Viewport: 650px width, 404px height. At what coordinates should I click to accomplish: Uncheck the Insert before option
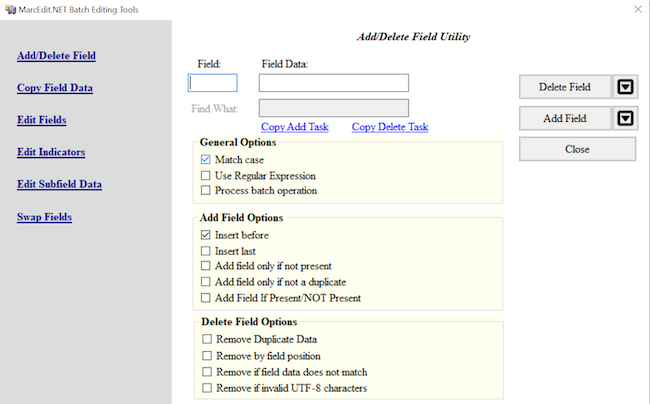206,235
